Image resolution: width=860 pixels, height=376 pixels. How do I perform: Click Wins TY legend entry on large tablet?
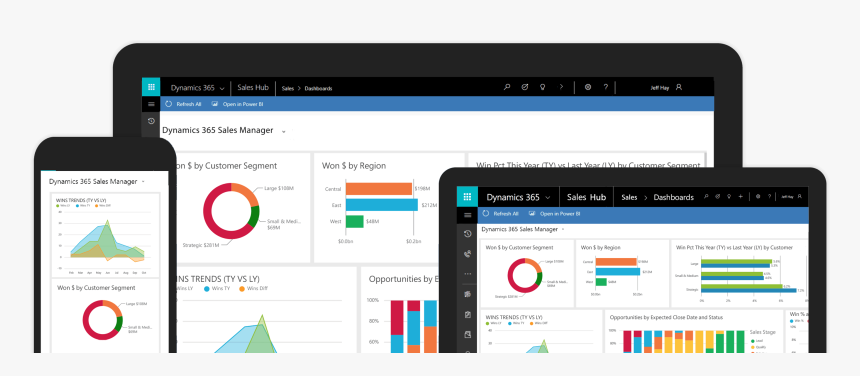click(217, 288)
